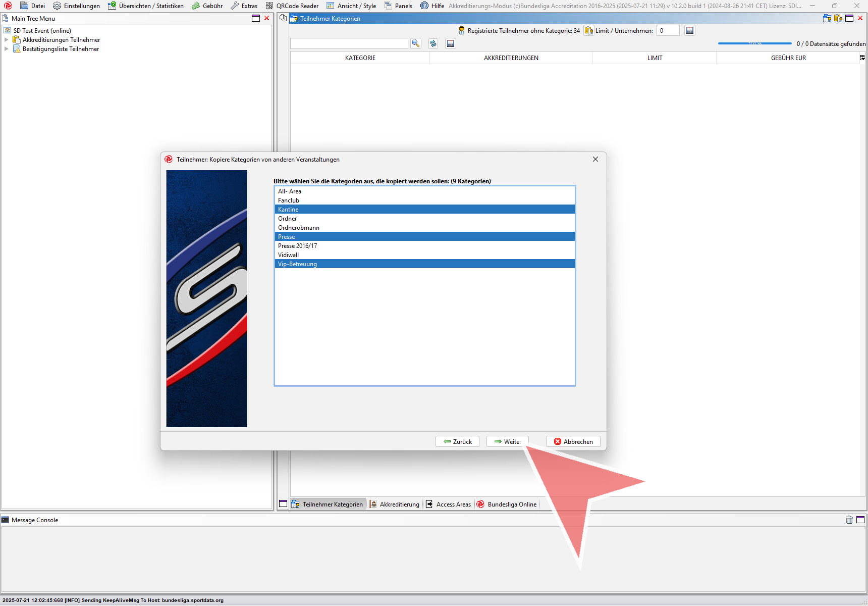Click the refresh list icon
Screen dimensions: 868x606
[433, 43]
